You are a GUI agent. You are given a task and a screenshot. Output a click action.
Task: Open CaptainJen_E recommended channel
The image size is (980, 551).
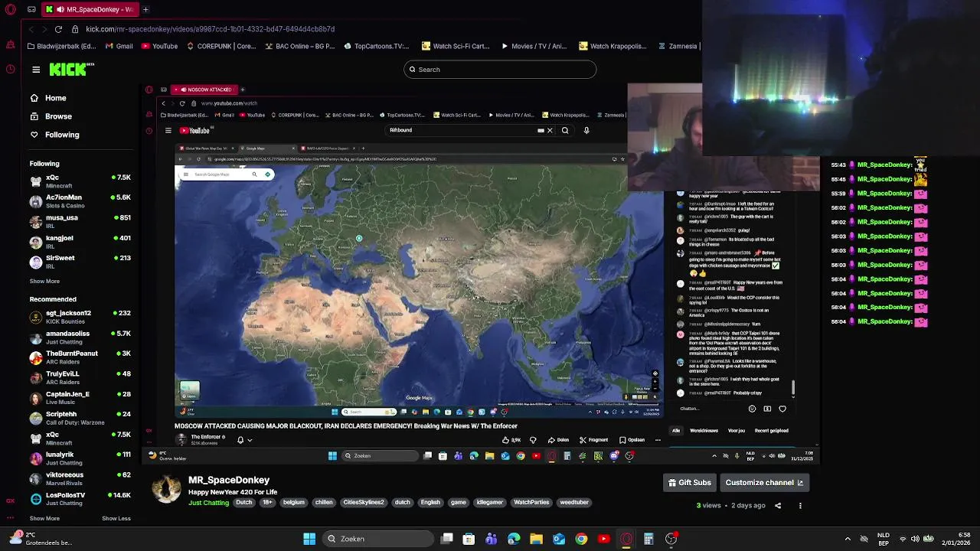80,398
